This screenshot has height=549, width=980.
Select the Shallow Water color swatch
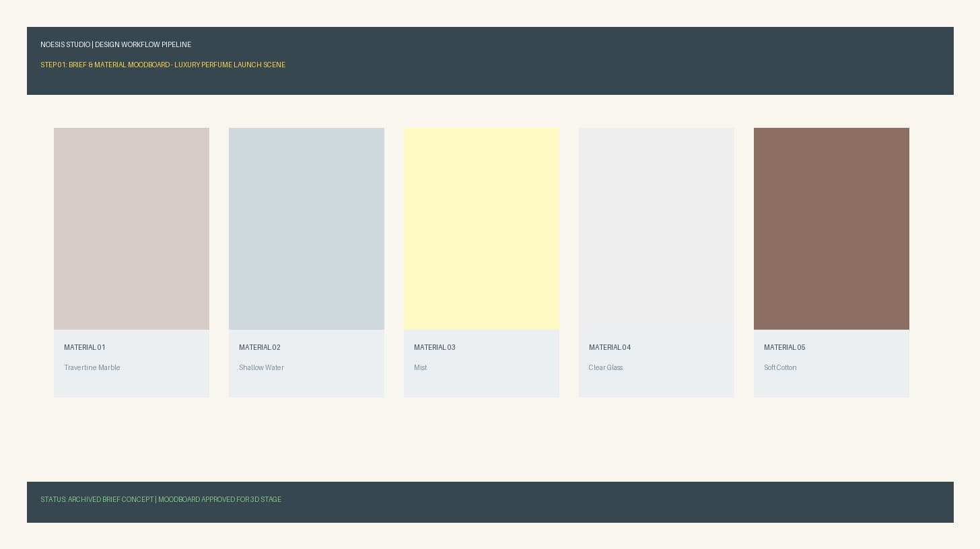[306, 229]
